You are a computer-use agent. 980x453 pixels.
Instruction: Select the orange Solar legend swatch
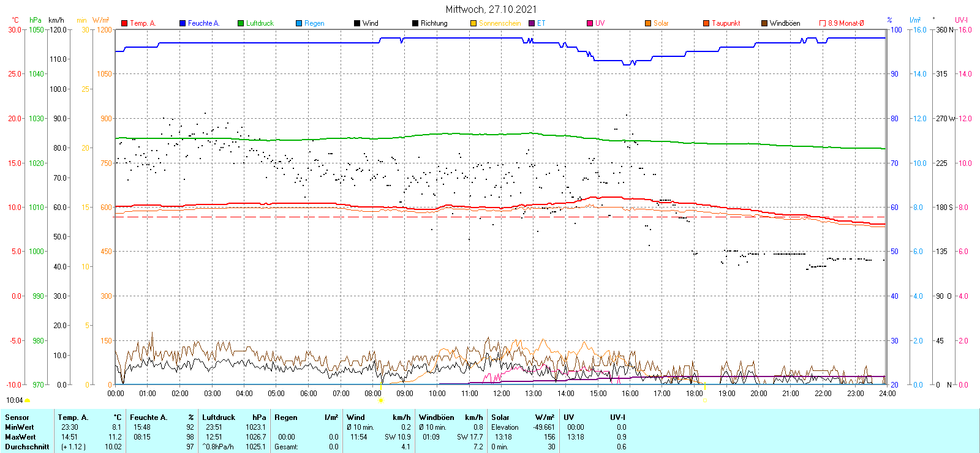pyautogui.click(x=648, y=23)
